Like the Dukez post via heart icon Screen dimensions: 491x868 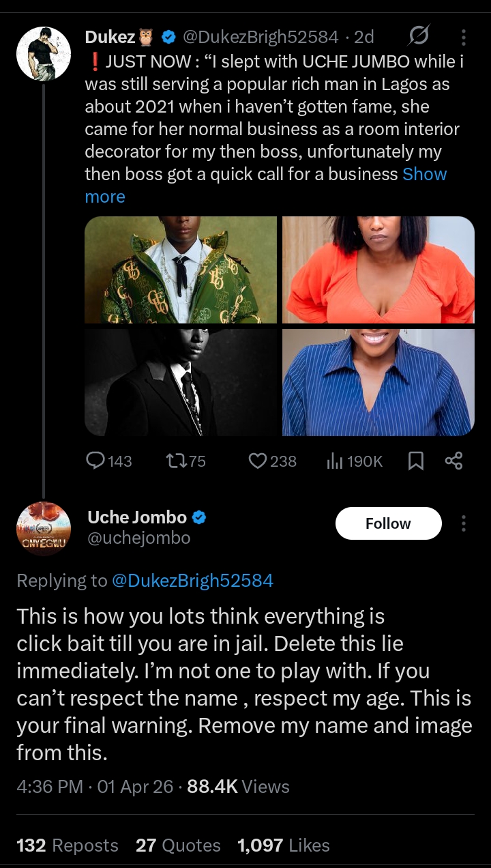pyautogui.click(x=257, y=461)
